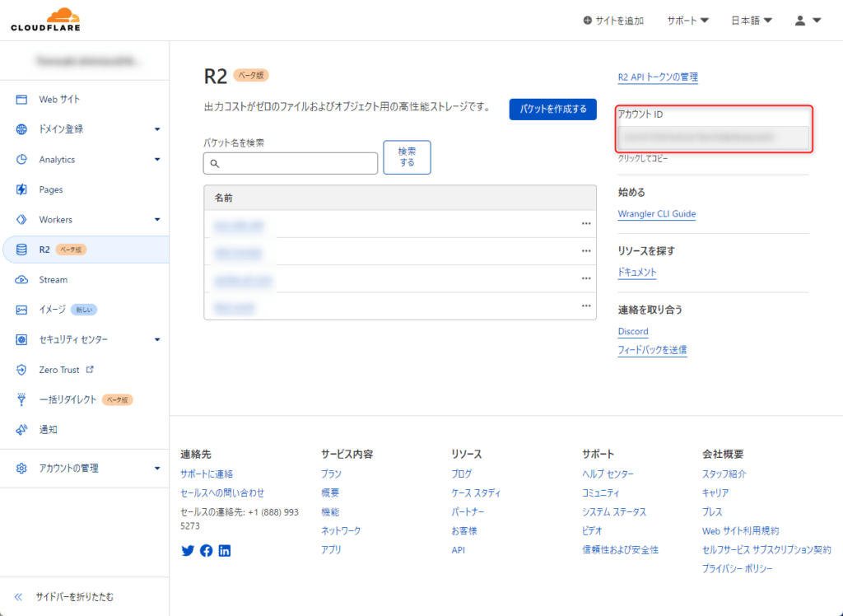Open the three-dot menu for first bucket
Viewport: 843px width, 616px height.
click(586, 223)
